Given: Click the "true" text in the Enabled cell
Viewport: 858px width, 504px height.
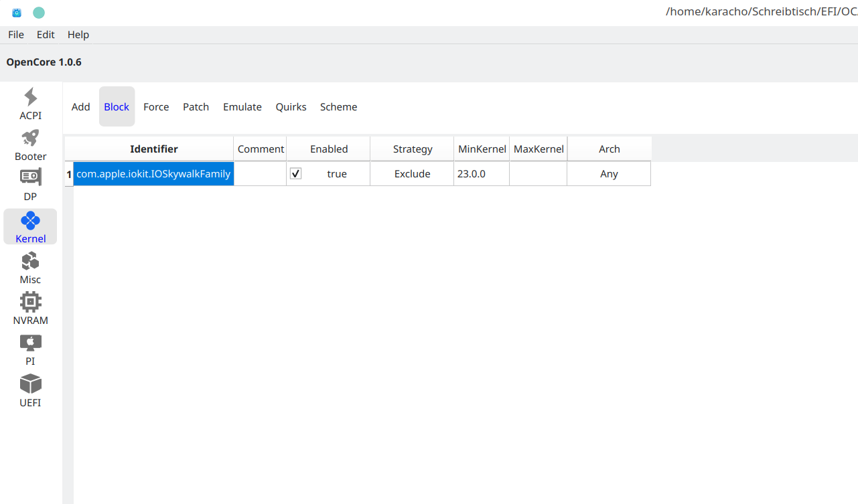Looking at the screenshot, I should click(337, 174).
